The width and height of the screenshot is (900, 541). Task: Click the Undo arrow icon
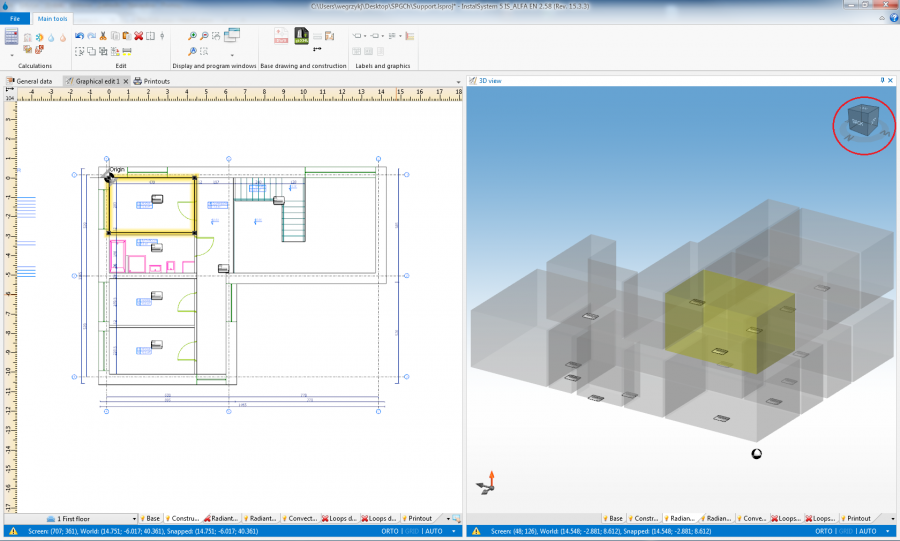[79, 36]
